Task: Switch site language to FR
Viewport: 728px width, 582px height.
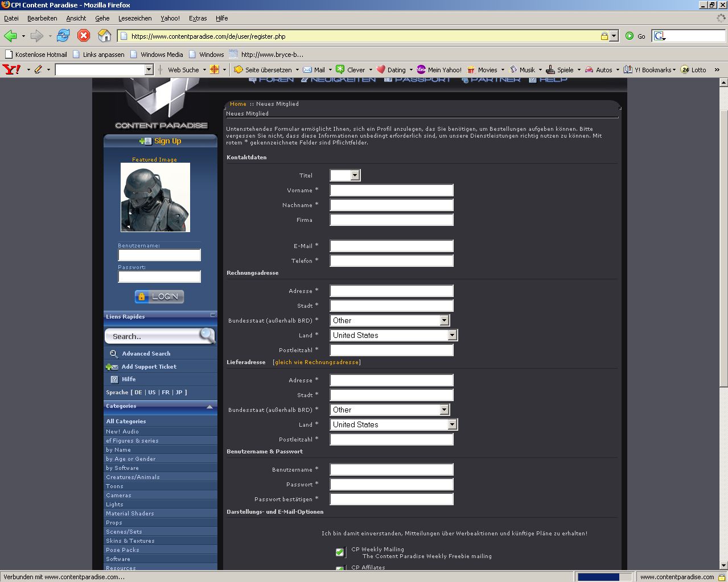Action: point(166,392)
